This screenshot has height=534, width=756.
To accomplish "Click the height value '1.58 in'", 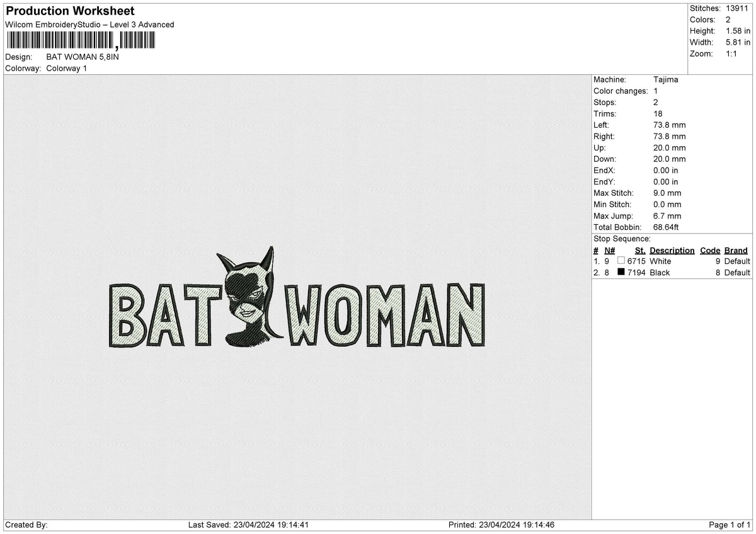I will pos(738,31).
